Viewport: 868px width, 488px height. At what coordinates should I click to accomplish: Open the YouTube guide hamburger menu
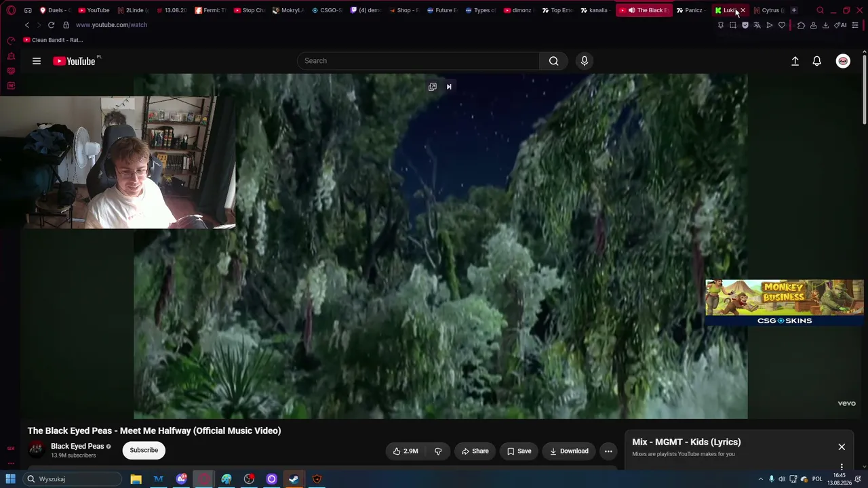[37, 61]
